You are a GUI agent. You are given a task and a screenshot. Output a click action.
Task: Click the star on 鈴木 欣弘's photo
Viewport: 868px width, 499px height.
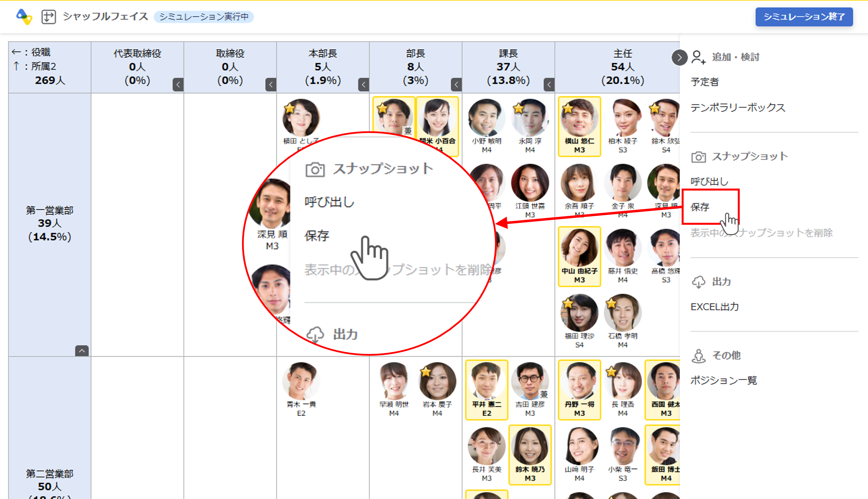[x=655, y=108]
